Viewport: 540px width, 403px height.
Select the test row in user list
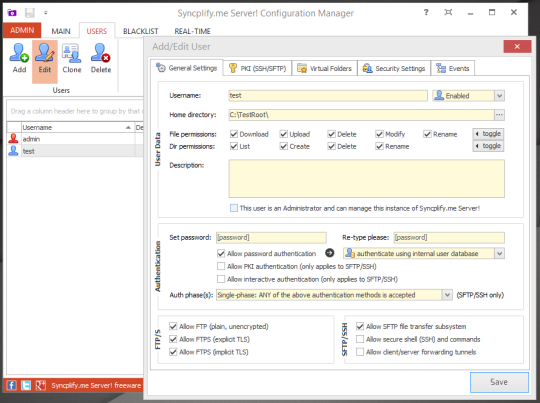[75, 151]
